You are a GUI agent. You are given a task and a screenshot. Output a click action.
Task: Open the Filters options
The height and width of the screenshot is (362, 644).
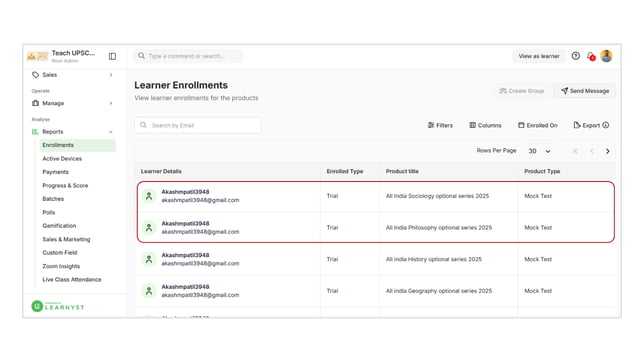(440, 125)
